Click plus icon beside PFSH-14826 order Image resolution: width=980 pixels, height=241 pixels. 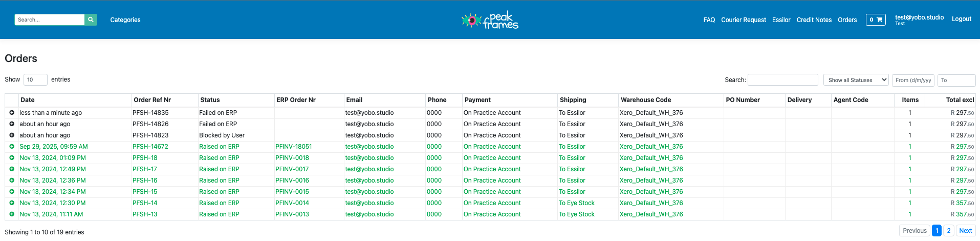[12, 124]
